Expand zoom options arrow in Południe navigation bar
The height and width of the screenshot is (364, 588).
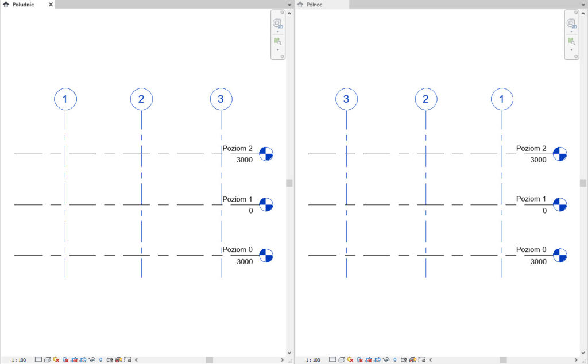(278, 50)
